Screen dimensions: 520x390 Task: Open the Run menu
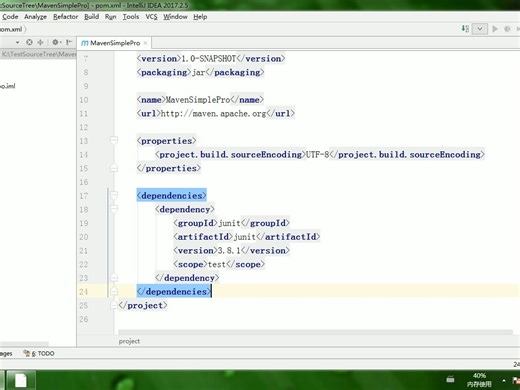click(x=110, y=17)
